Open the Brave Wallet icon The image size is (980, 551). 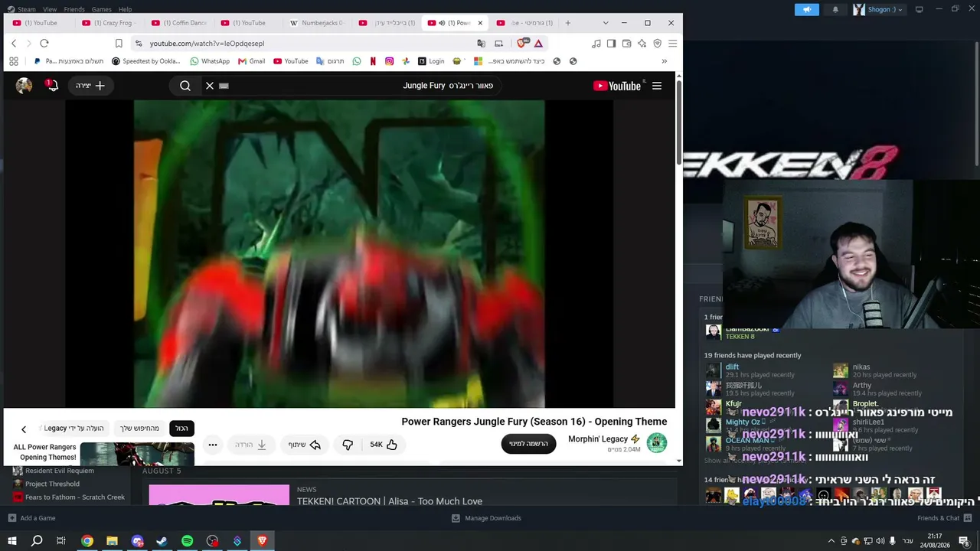coord(626,44)
